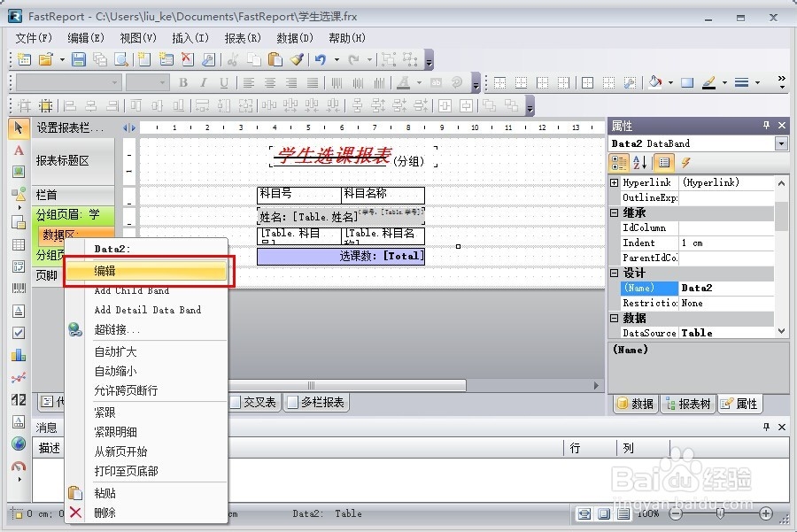Open the font size dropdown

pyautogui.click(x=162, y=83)
